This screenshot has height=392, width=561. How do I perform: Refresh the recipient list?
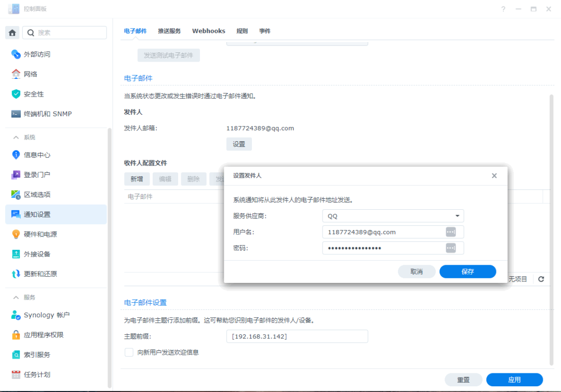click(x=540, y=278)
